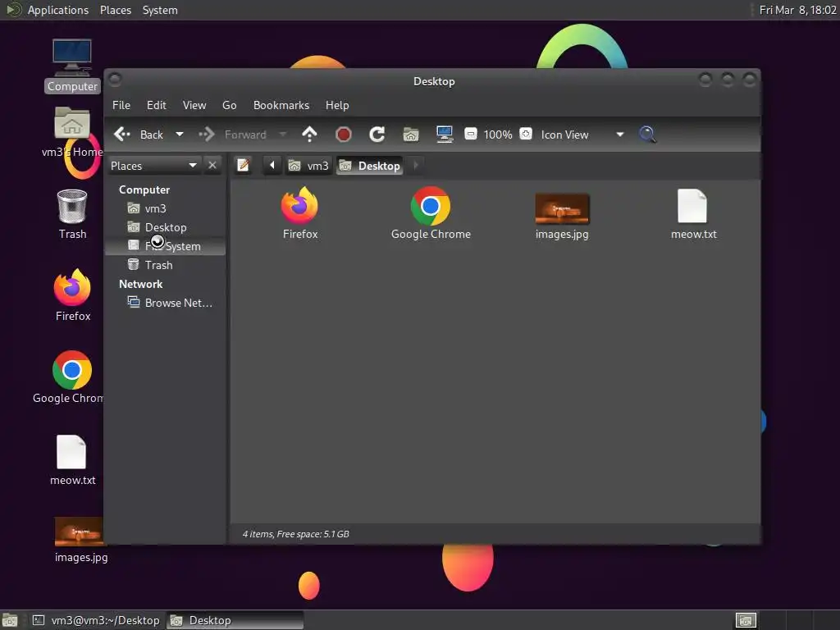The width and height of the screenshot is (840, 630).
Task: Open window menu button at title bar left
Action: 115,80
